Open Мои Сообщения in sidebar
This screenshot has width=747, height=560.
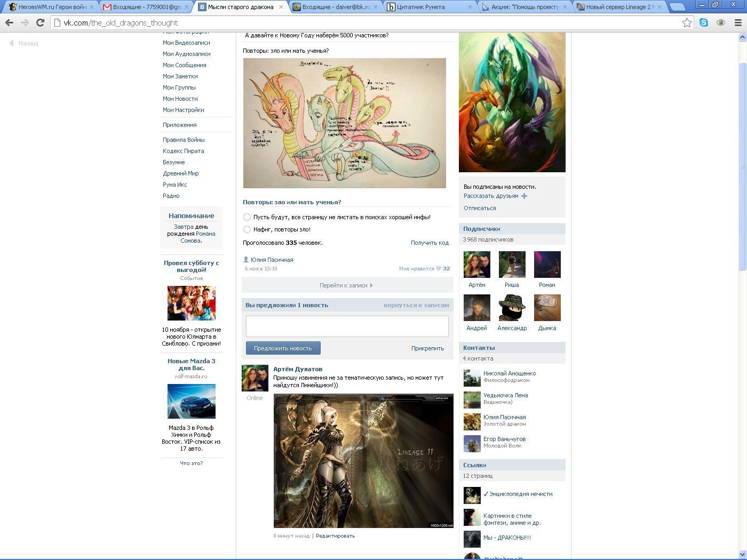[184, 65]
